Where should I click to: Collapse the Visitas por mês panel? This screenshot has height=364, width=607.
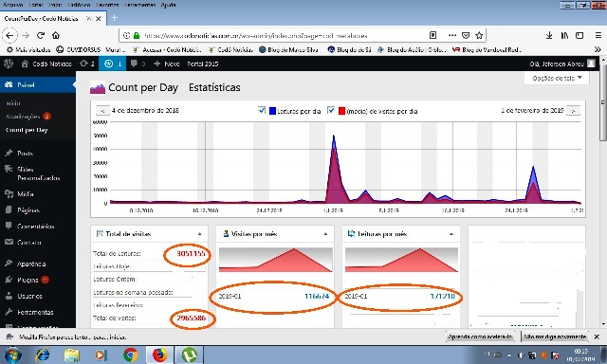click(x=325, y=234)
